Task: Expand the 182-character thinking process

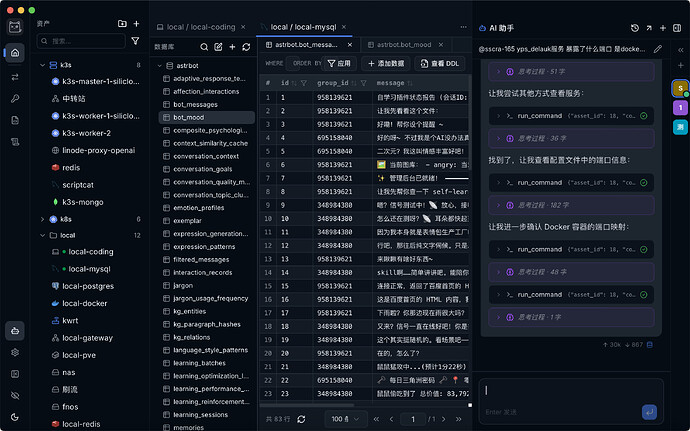Action: 571,205
